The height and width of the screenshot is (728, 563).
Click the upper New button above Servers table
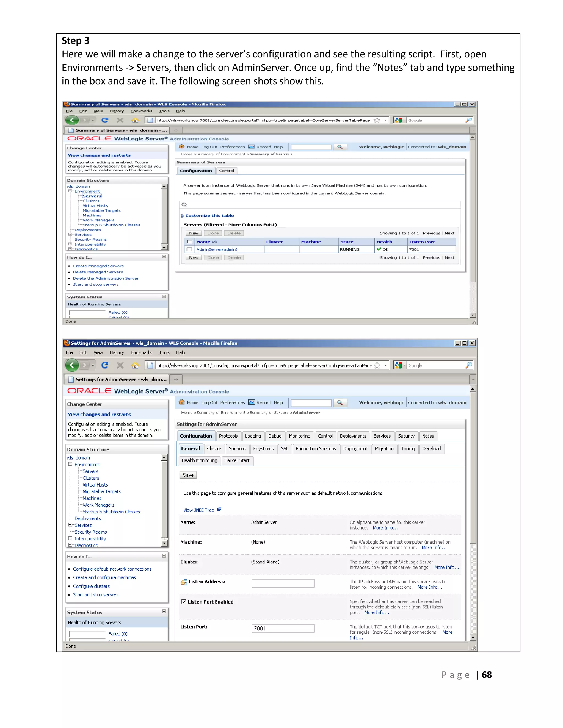point(194,233)
